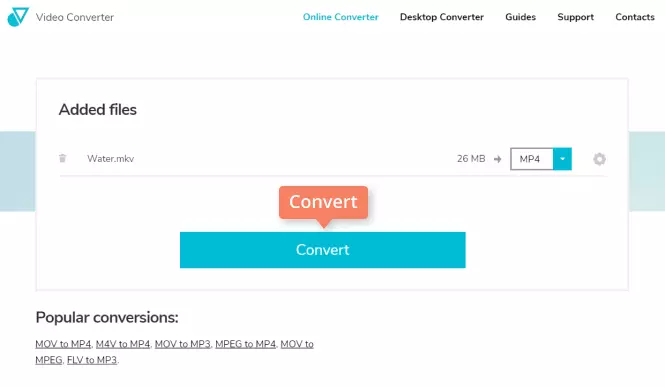The height and width of the screenshot is (387, 665).
Task: Open the Guides menu item
Action: (x=520, y=17)
